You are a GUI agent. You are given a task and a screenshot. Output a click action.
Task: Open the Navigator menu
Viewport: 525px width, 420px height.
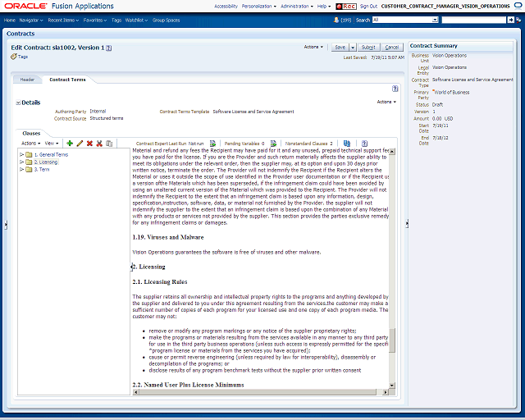[31, 20]
